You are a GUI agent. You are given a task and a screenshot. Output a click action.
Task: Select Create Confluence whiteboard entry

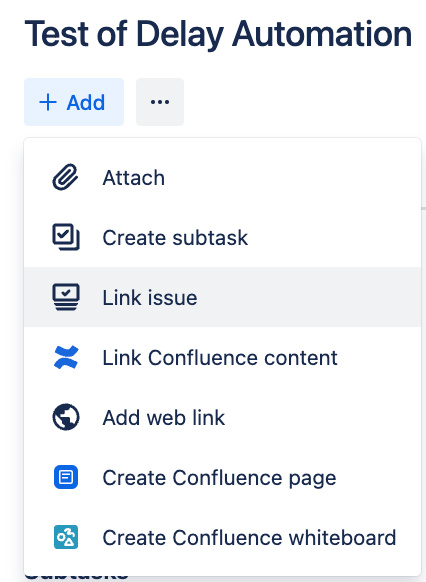tap(222, 537)
